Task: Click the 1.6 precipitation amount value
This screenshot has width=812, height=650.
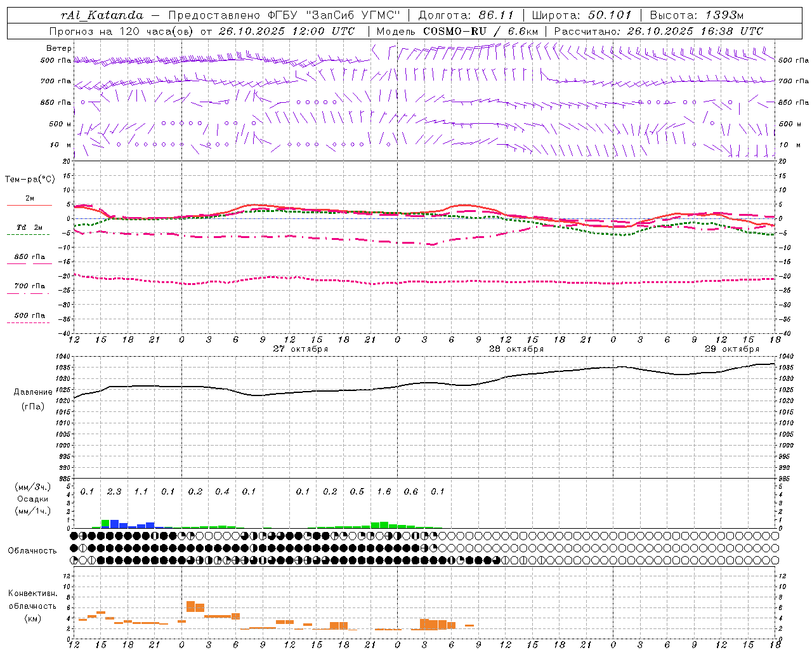Action: pos(384,491)
